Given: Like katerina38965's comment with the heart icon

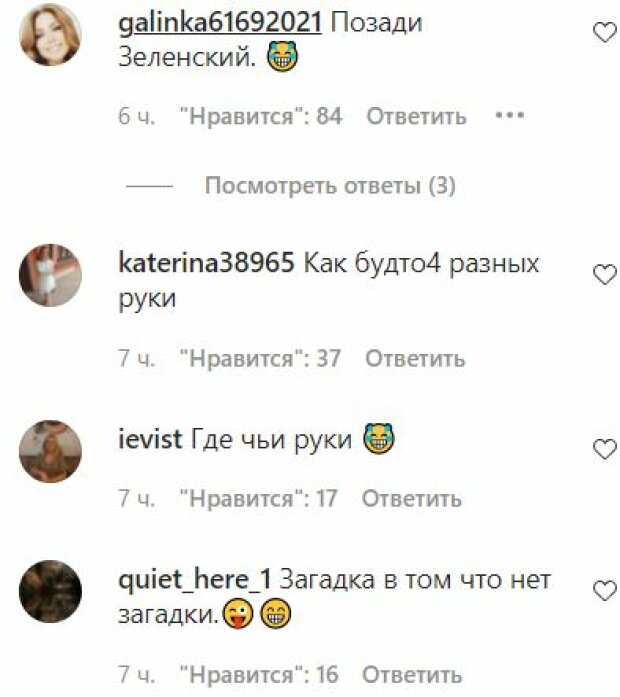Looking at the screenshot, I should (x=605, y=274).
